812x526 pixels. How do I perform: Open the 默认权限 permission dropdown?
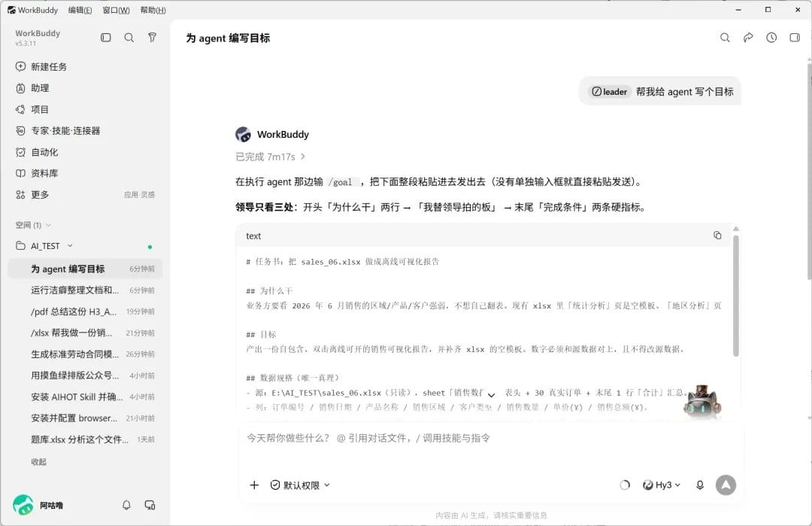click(x=300, y=485)
